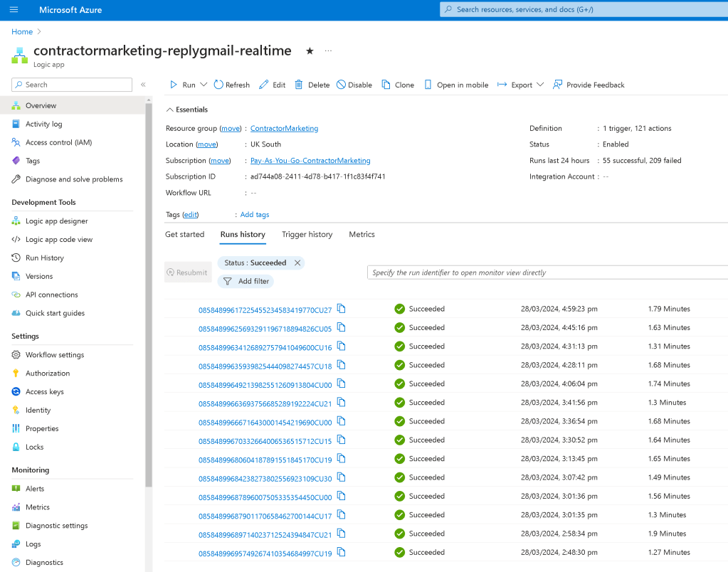The image size is (728, 572).
Task: Open the ContractorMarketing resource group link
Action: coord(284,128)
